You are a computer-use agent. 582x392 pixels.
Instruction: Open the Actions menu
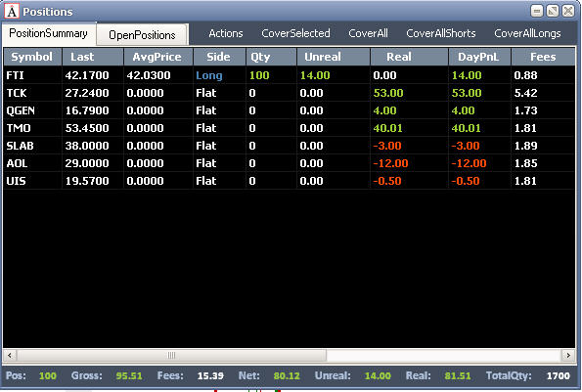tap(226, 33)
